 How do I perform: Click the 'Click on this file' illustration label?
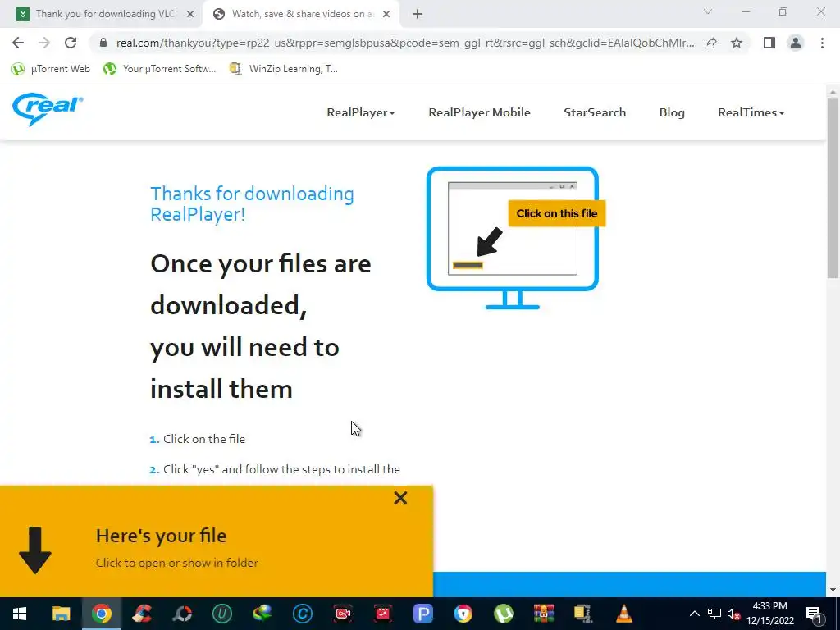pos(557,213)
